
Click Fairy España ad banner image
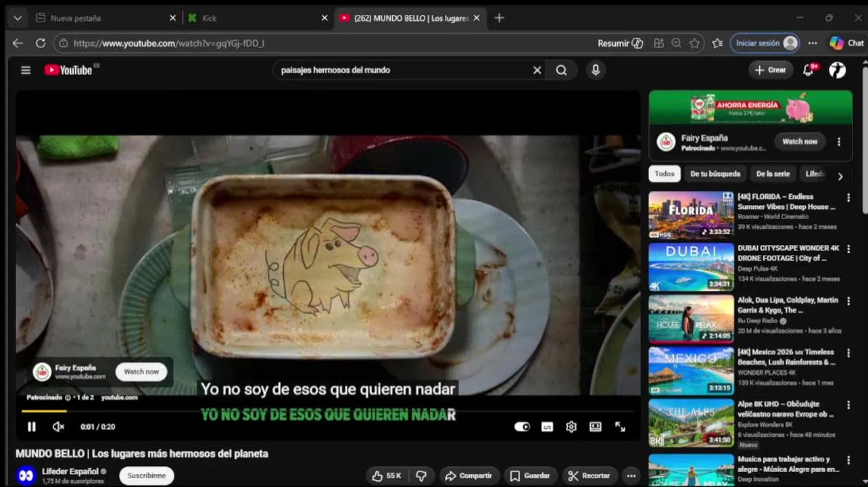(x=750, y=108)
